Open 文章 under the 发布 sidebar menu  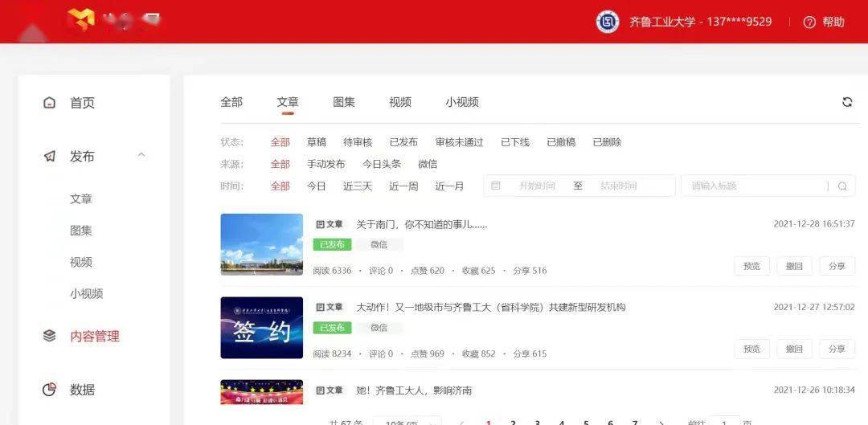click(x=81, y=199)
